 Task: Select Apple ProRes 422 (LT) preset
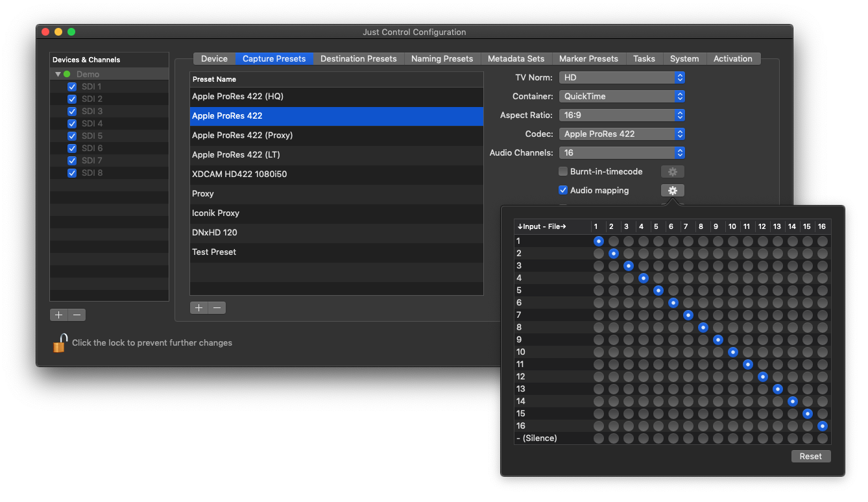tap(337, 155)
